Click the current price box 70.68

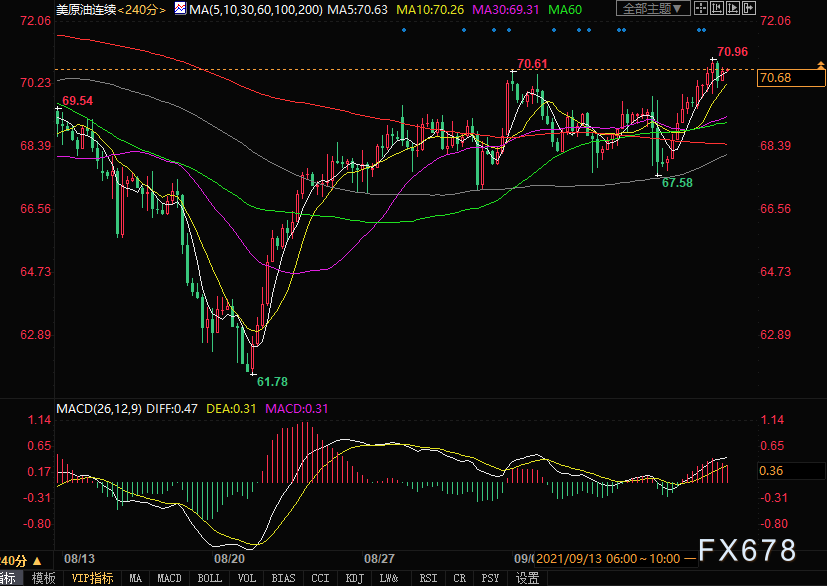tap(791, 78)
